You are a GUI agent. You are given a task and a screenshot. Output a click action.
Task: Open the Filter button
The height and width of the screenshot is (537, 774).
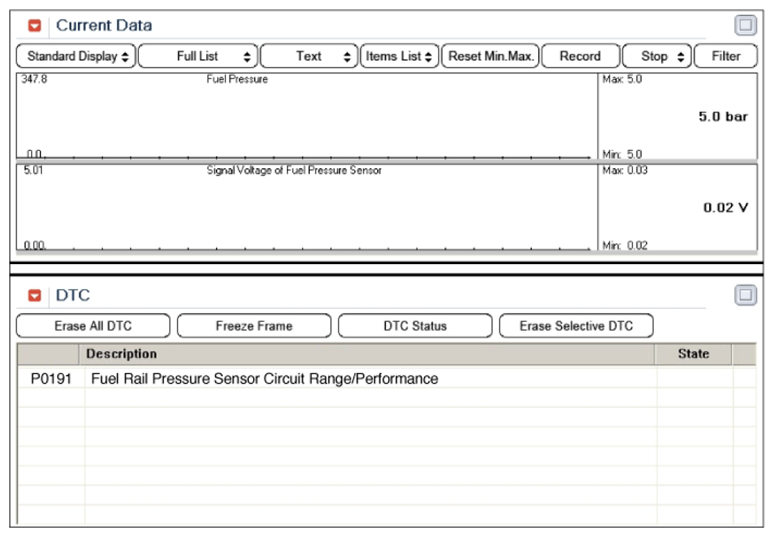click(x=726, y=56)
